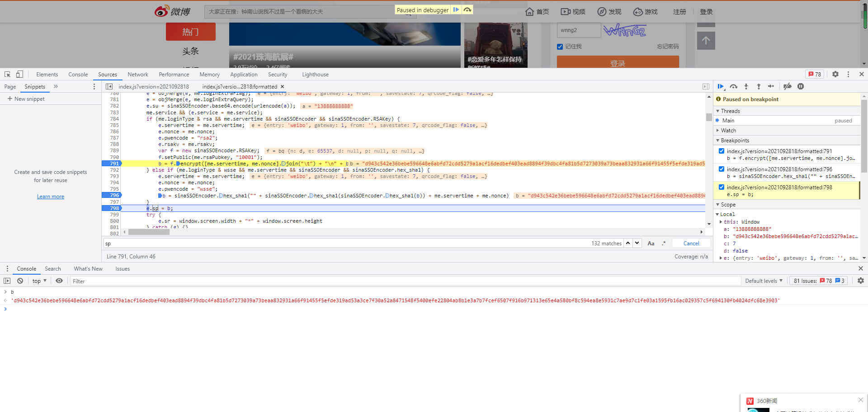Click the code editor horizontal scrollbar
The width and height of the screenshot is (868, 412).
(149, 232)
